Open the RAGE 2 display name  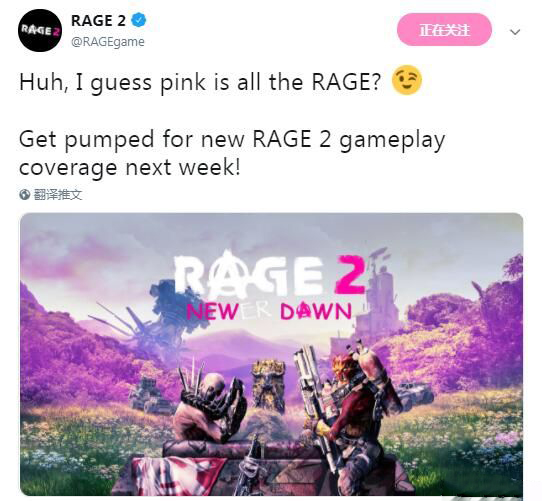pyautogui.click(x=98, y=20)
